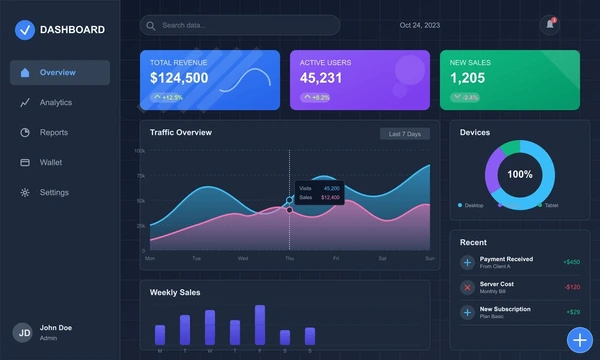Click the blue checkmark Dashboard logo
Image resolution: width=600 pixels, height=360 pixels.
click(x=25, y=30)
